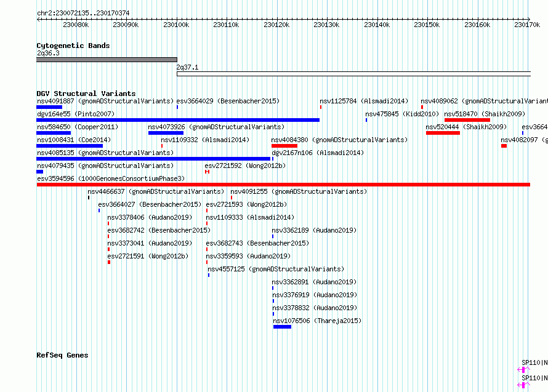This screenshot has width=548, height=392.
Task: Click esv2721591 (Wong2012b) label
Action: [x=148, y=256]
